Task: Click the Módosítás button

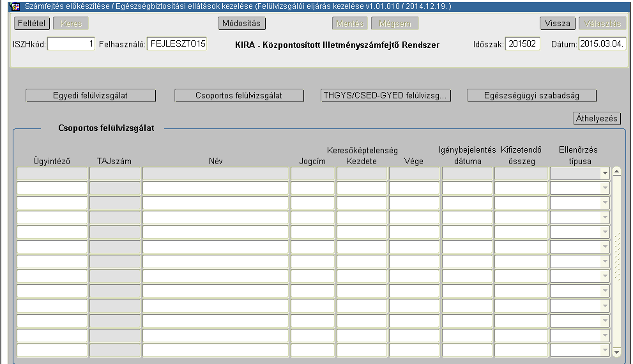Action: click(x=241, y=24)
